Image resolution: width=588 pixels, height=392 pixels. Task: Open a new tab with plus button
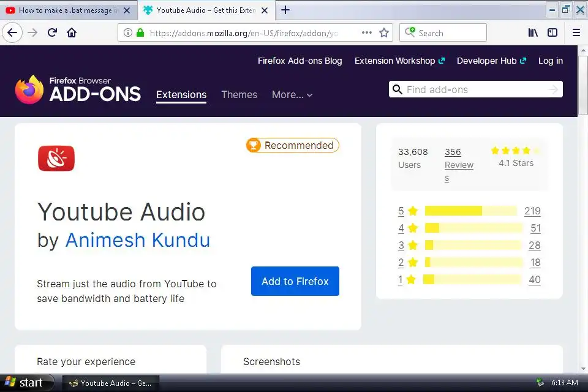point(285,10)
